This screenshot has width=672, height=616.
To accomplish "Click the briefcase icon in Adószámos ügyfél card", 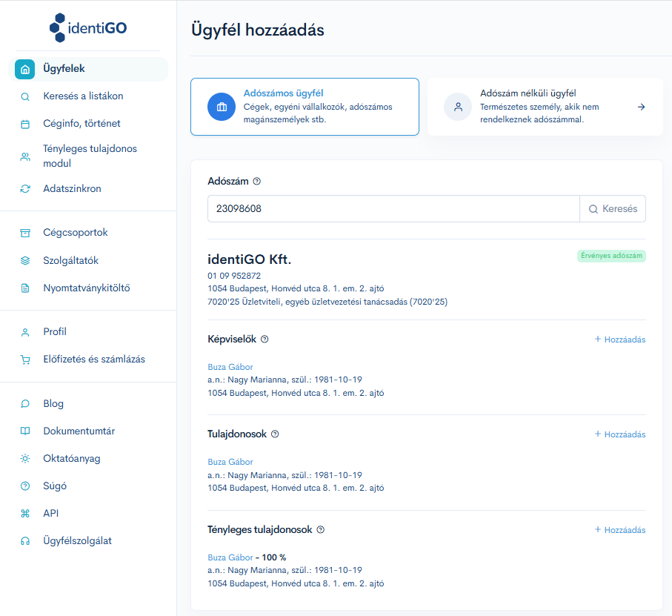I will coord(222,107).
